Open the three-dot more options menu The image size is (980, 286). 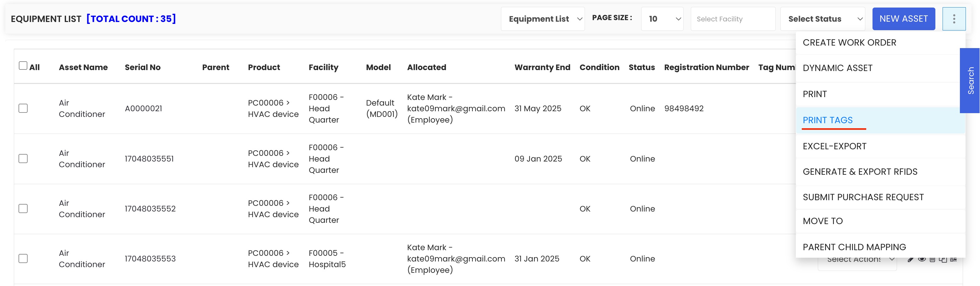(x=954, y=19)
